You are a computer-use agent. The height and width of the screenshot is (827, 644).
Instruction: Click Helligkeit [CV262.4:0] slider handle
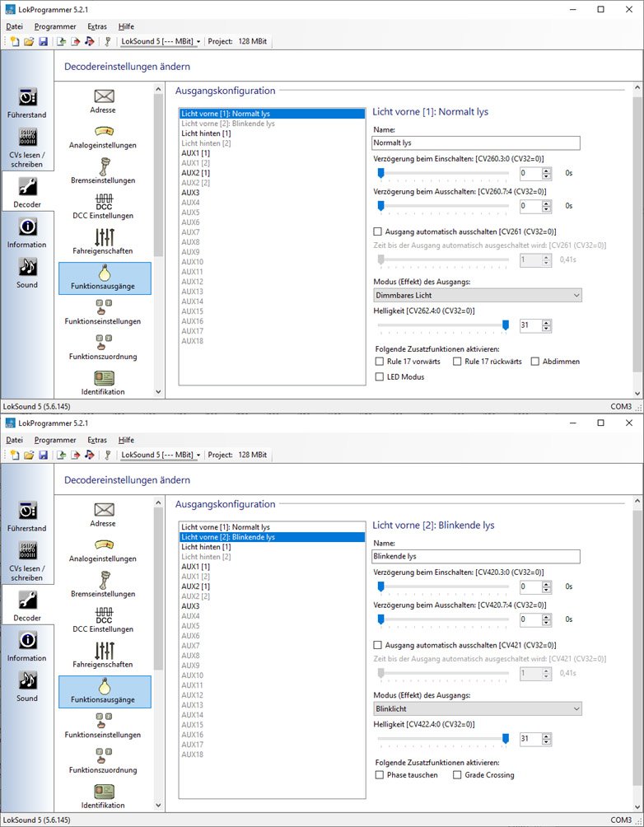pos(506,325)
